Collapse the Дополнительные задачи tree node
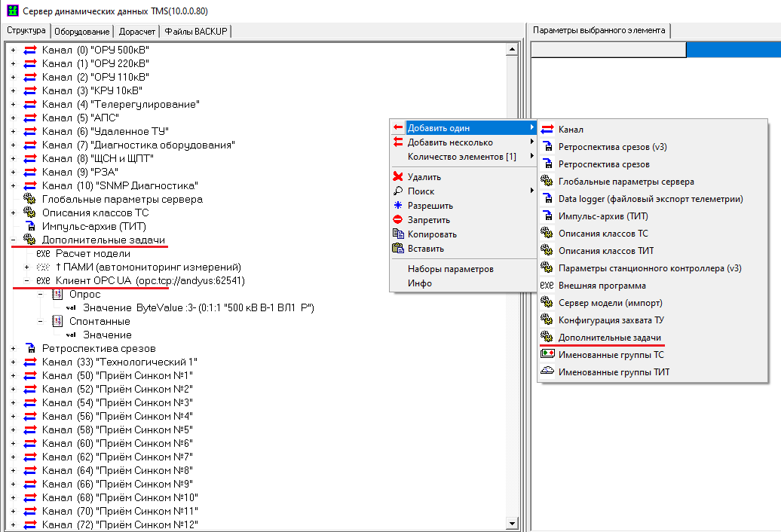Viewport: 781px width, 532px height. tap(14, 240)
